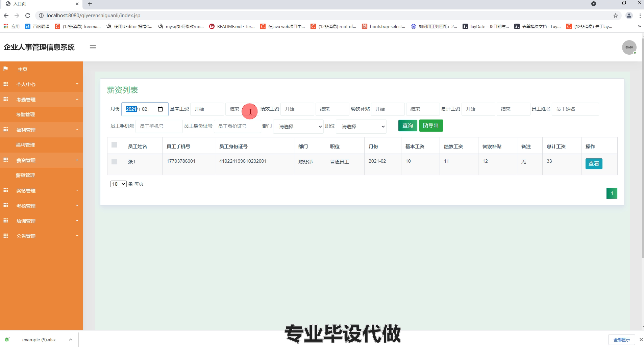Image resolution: width=644 pixels, height=347 pixels.
Task: Open the user avatar at top right
Action: (x=629, y=47)
